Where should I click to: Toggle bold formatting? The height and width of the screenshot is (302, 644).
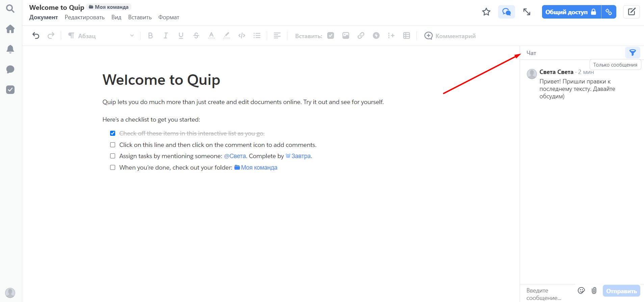tap(151, 35)
